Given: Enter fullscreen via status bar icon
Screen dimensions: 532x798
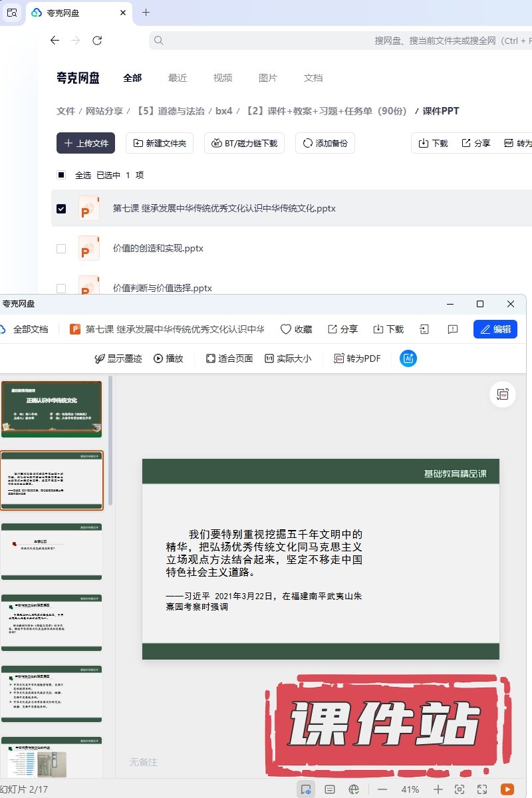Looking at the screenshot, I should [x=482, y=789].
